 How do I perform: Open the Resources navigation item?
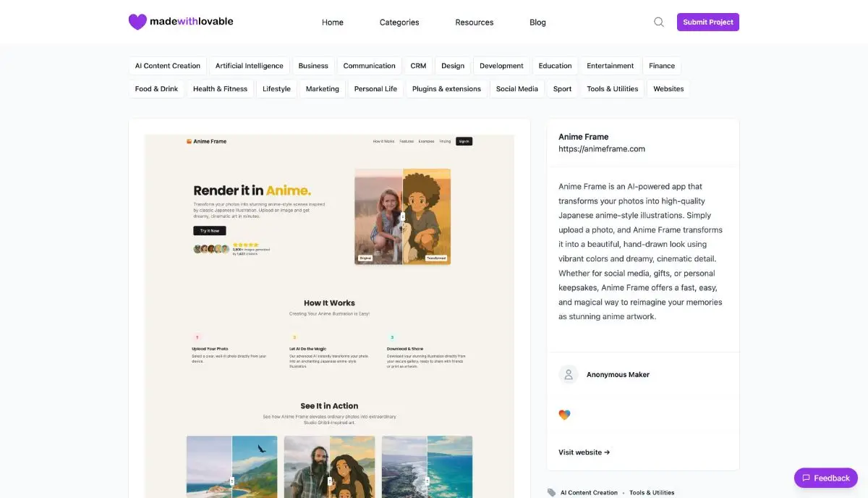475,22
